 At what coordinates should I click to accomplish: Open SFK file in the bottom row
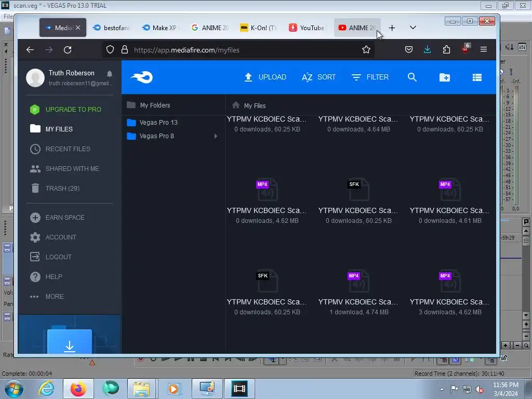tap(267, 292)
